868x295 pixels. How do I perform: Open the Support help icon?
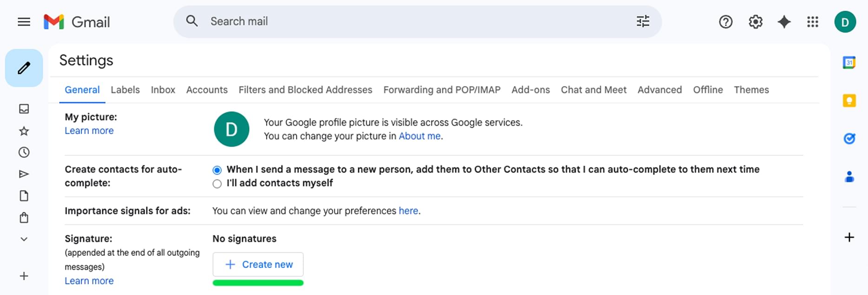pos(725,22)
